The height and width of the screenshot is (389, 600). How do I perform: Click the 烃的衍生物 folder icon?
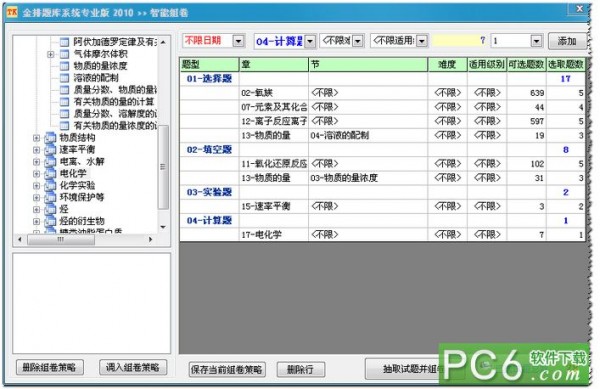coord(50,221)
